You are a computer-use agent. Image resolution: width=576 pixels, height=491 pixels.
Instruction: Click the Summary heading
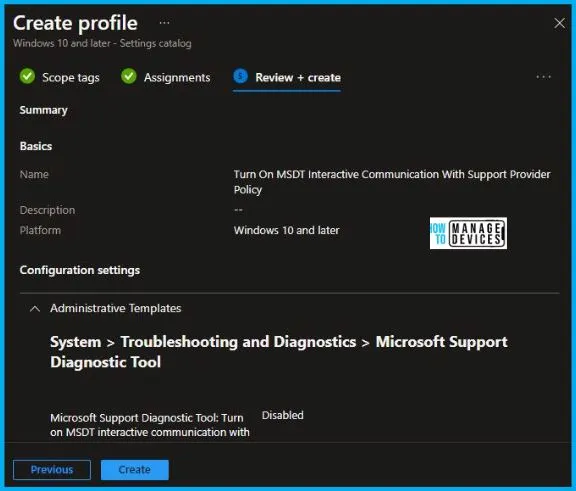pos(43,110)
